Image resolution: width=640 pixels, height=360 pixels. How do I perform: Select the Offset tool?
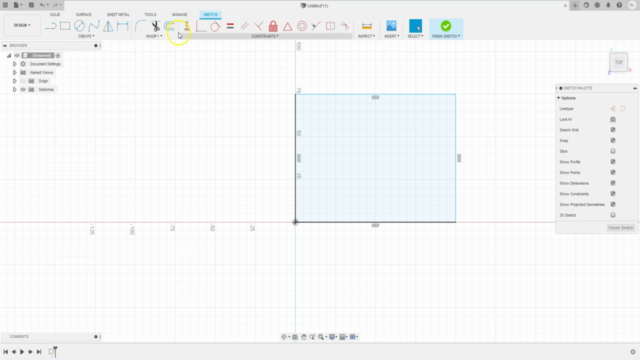(169, 26)
